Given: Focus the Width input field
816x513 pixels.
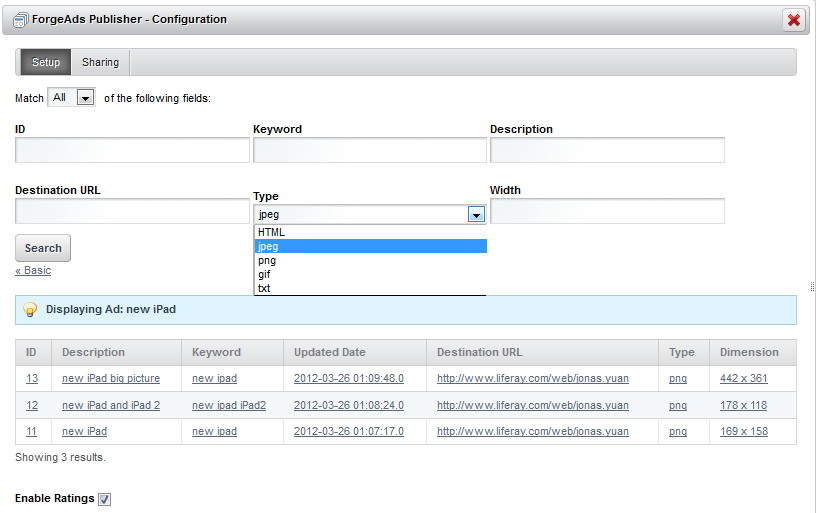Looking at the screenshot, I should [607, 211].
